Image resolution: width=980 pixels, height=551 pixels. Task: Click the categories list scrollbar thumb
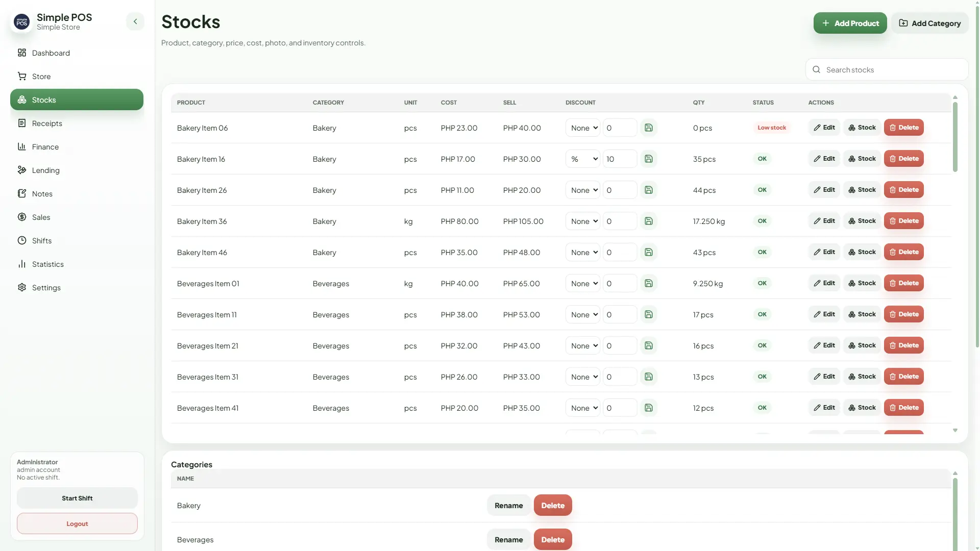(x=955, y=514)
